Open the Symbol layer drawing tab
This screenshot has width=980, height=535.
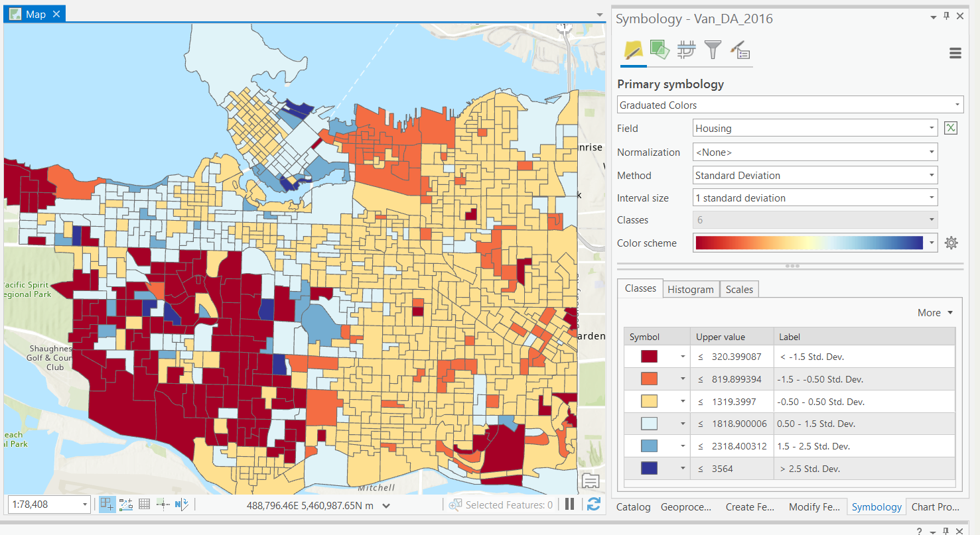[x=686, y=50]
